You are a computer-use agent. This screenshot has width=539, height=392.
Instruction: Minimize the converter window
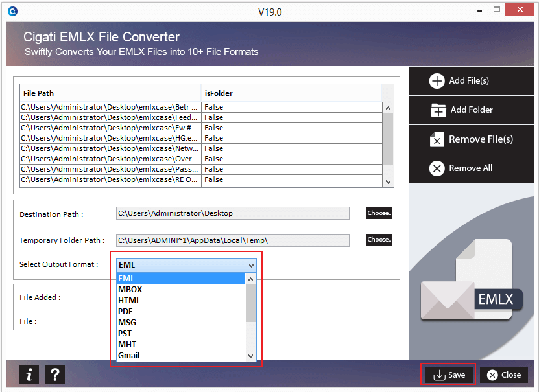click(479, 10)
